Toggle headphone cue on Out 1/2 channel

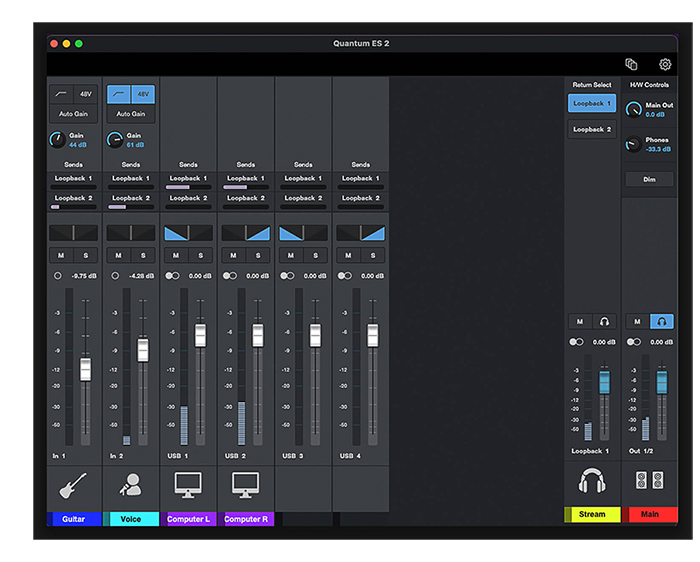661,321
